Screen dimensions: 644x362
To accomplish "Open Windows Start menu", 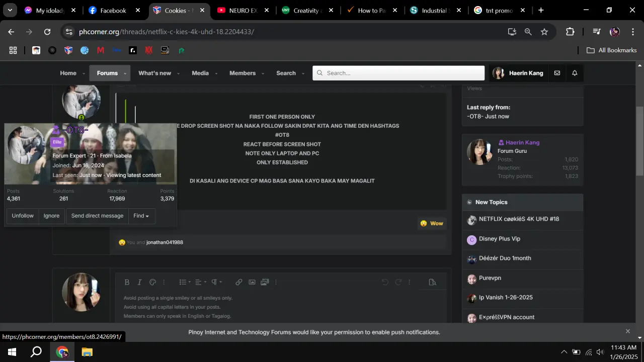I will (x=12, y=352).
